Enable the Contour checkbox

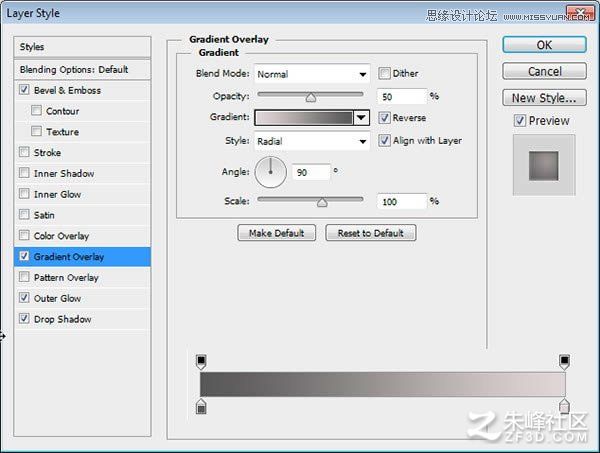pos(36,111)
